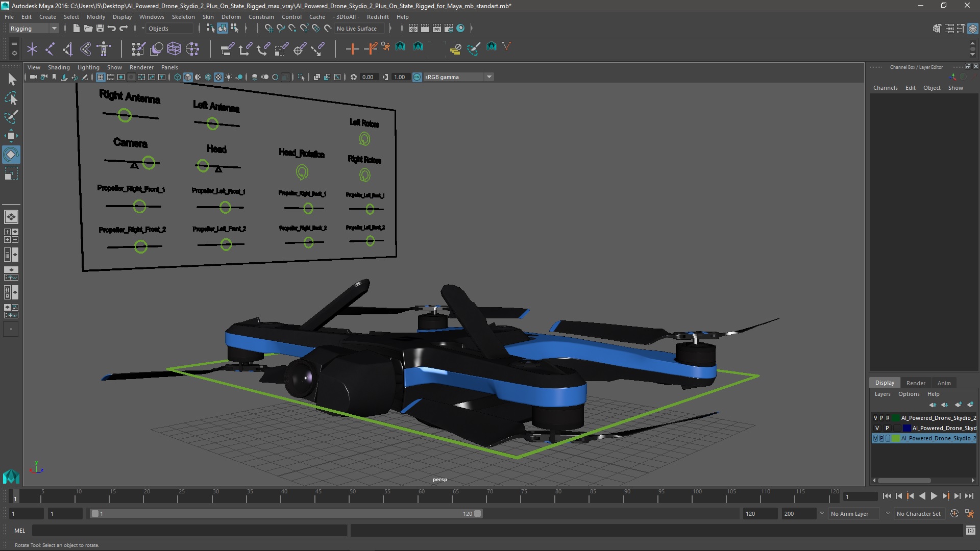This screenshot has width=980, height=551.
Task: Open the viewport Renderer menu
Action: [x=141, y=67]
